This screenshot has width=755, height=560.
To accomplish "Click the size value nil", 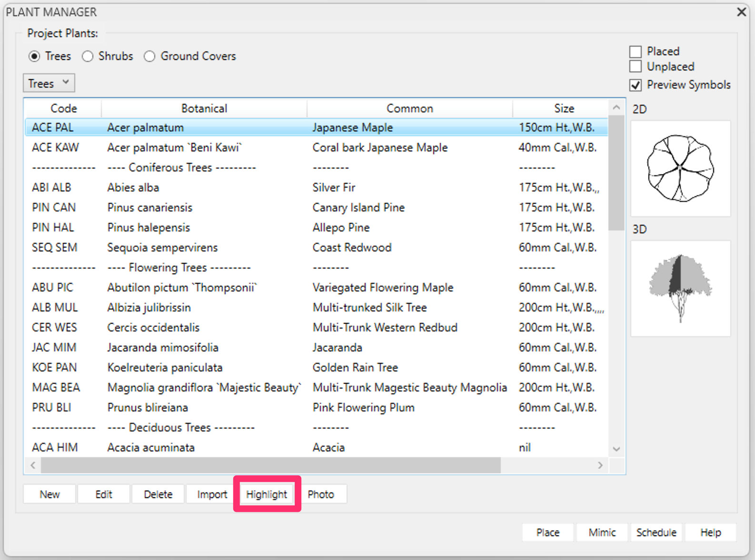I will click(525, 448).
